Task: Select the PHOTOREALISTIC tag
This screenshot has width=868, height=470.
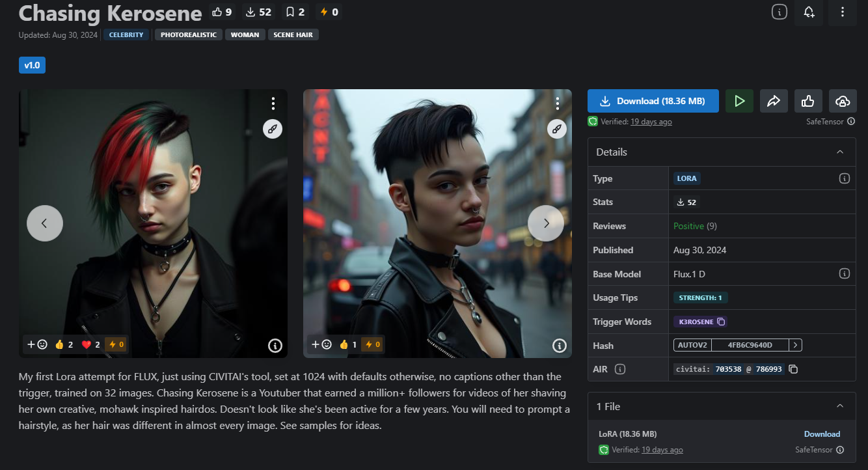Action: click(189, 35)
